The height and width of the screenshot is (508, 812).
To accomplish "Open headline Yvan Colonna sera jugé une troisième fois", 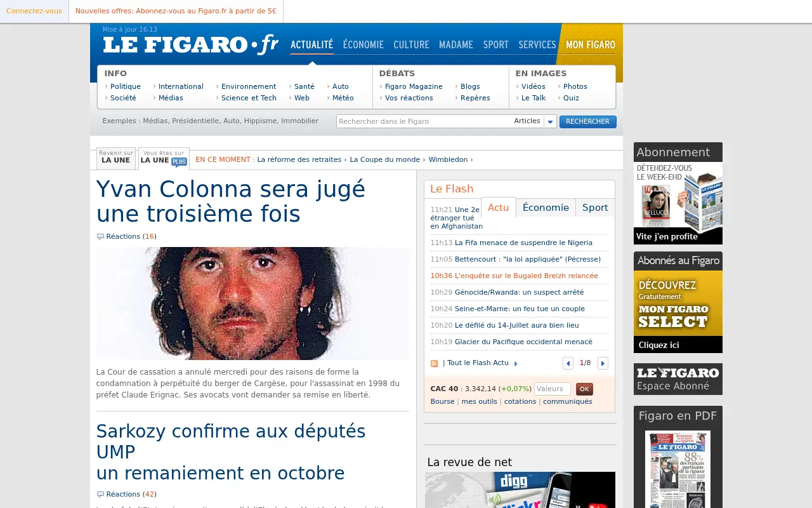I will 231,201.
